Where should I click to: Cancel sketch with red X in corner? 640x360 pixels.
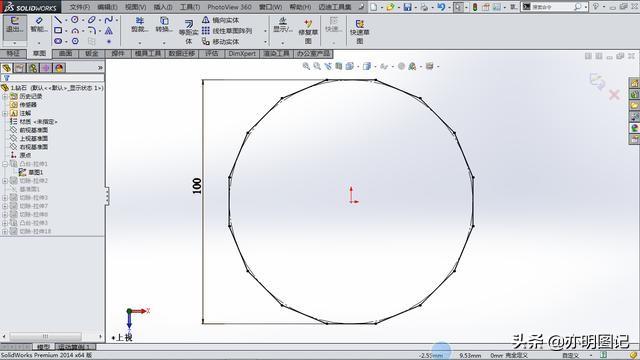pos(614,95)
